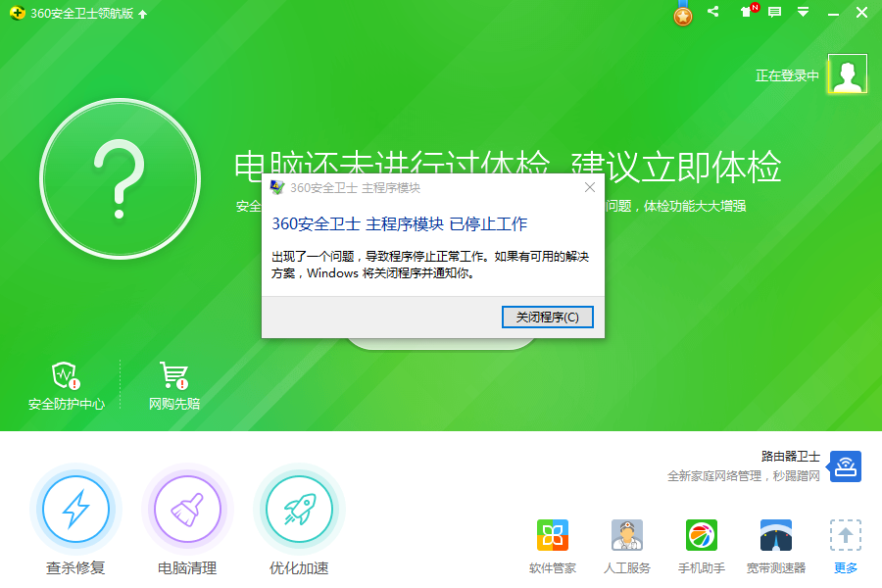Click the 正在登录中 login status text

point(787,75)
